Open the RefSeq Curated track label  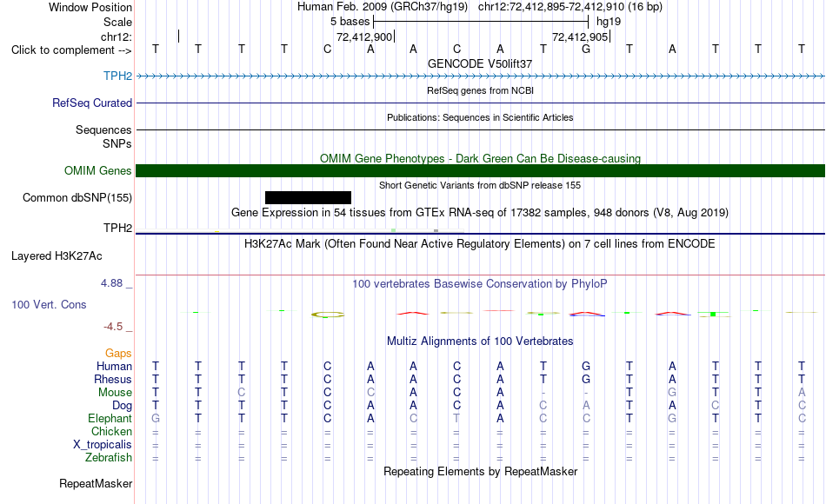tap(91, 103)
